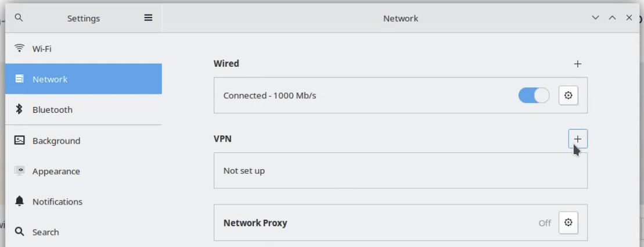The width and height of the screenshot is (644, 247).
Task: Select Network in the sidebar
Action: (x=84, y=78)
